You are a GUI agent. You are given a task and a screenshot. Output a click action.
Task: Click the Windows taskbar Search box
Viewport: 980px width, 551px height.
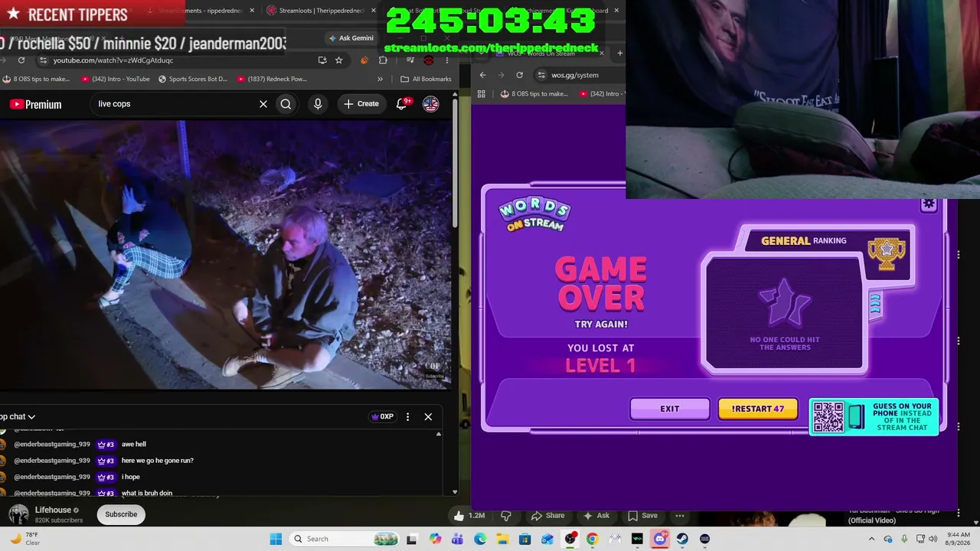pos(342,539)
